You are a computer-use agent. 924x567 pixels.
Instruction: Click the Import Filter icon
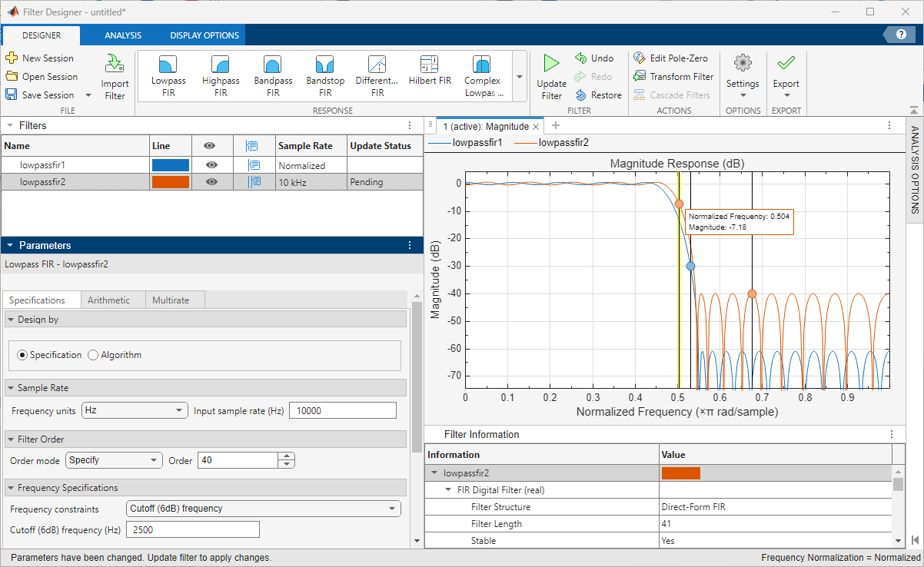coord(115,64)
